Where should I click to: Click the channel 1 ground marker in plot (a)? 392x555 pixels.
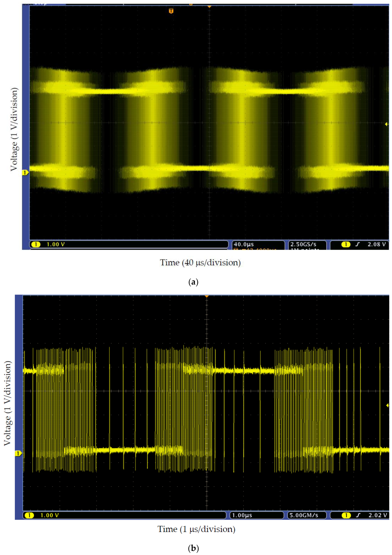click(x=25, y=173)
